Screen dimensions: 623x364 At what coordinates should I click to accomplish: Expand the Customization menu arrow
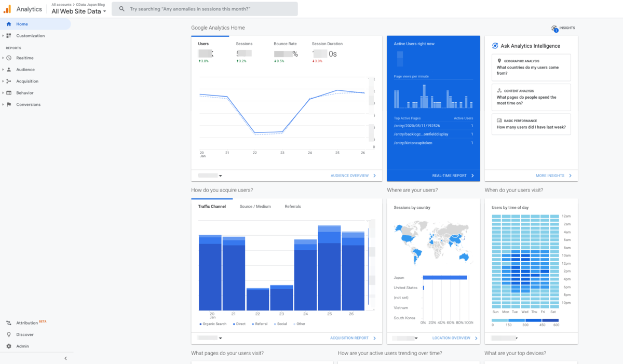click(x=3, y=36)
